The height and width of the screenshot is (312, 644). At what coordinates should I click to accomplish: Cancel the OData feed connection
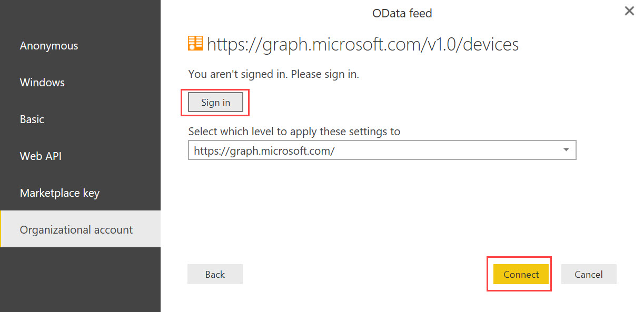(x=589, y=274)
